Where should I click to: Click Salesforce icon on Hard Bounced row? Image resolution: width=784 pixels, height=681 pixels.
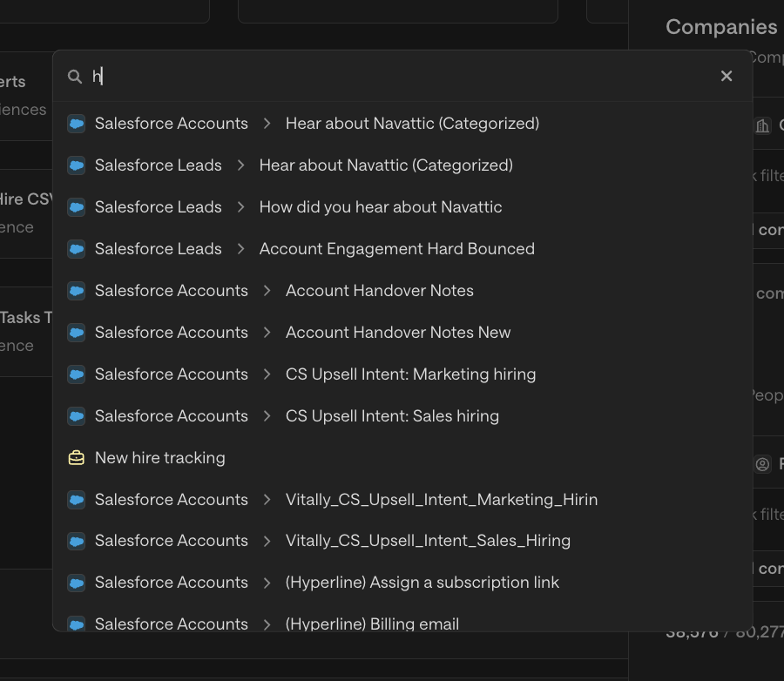coord(77,249)
